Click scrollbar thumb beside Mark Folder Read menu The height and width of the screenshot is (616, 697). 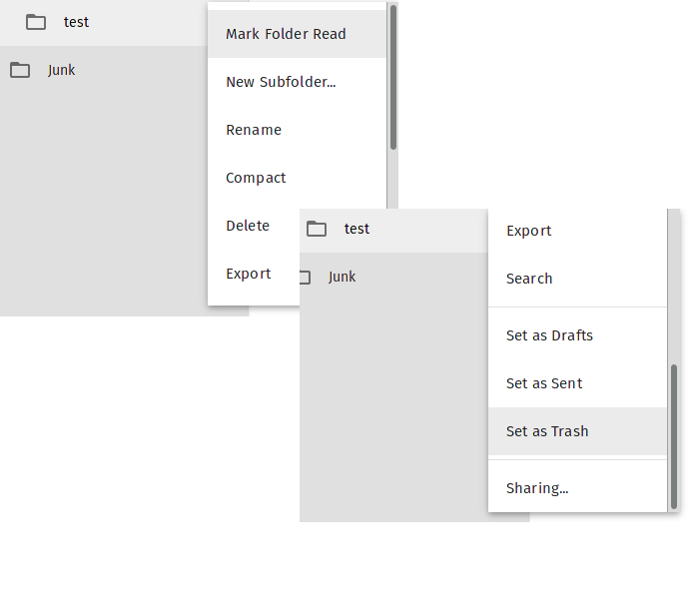(393, 78)
